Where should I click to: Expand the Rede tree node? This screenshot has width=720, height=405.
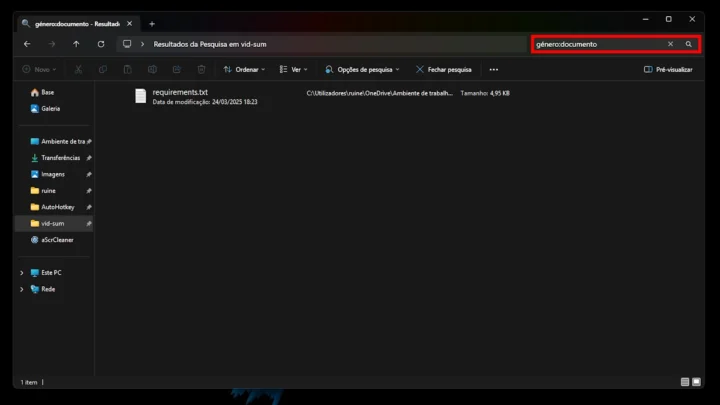tap(22, 289)
